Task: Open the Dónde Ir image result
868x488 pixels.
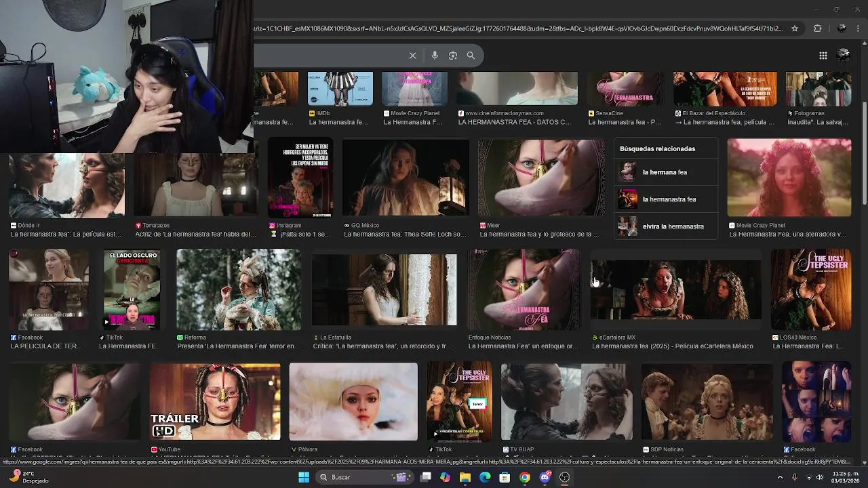Action: click(66, 185)
